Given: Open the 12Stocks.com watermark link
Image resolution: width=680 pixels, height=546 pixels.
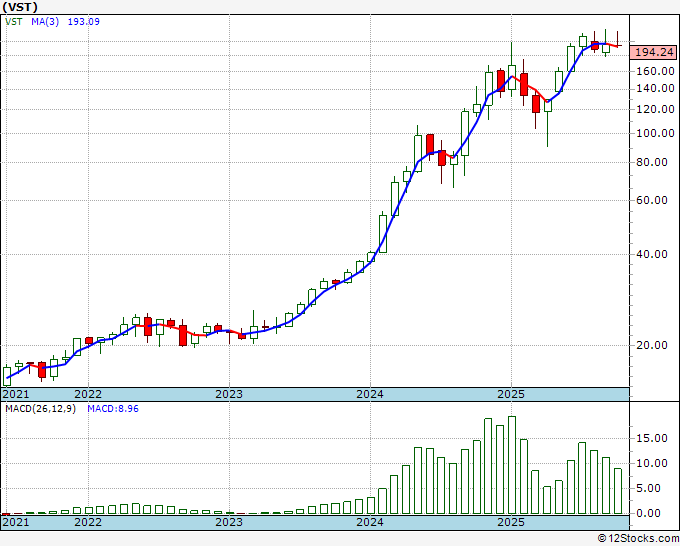Looking at the screenshot, I should (x=637, y=539).
